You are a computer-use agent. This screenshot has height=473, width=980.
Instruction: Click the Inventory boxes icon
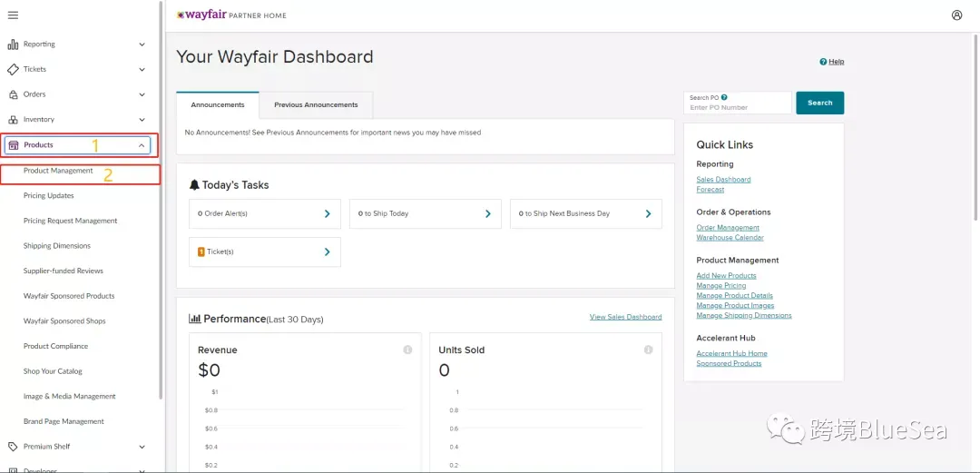tap(13, 120)
